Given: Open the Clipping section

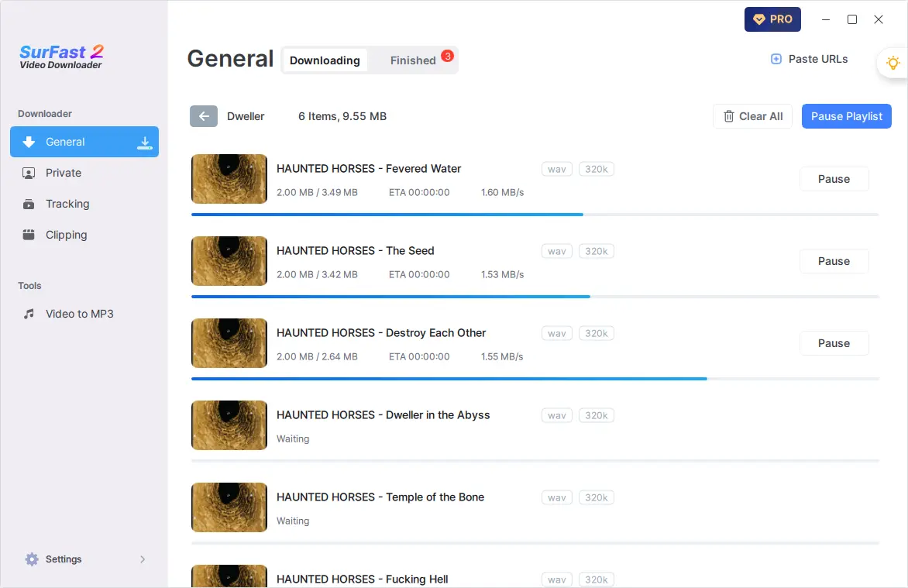Looking at the screenshot, I should pyautogui.click(x=84, y=235).
